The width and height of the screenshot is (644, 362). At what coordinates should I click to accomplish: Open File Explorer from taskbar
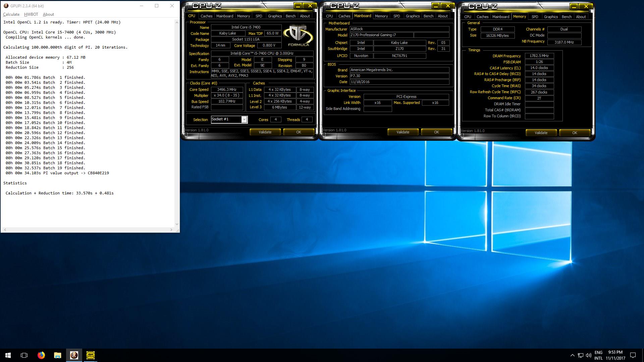coord(57,355)
